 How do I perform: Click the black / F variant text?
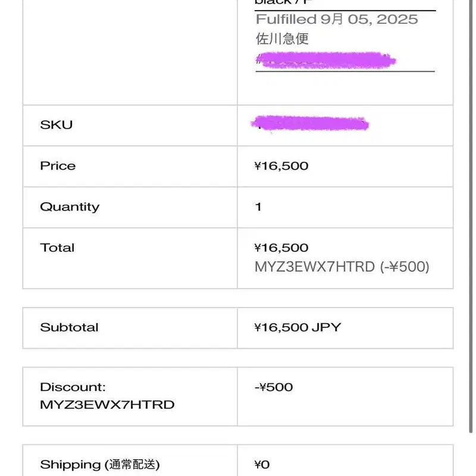(283, 3)
